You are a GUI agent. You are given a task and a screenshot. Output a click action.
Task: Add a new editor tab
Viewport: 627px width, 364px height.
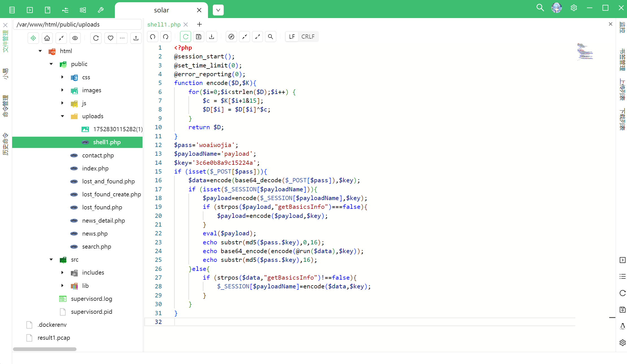(x=199, y=25)
